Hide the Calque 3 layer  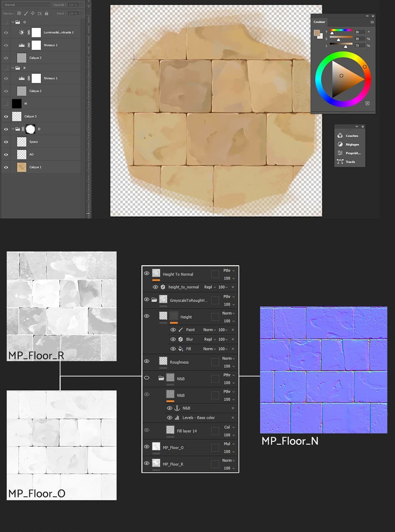click(6, 116)
